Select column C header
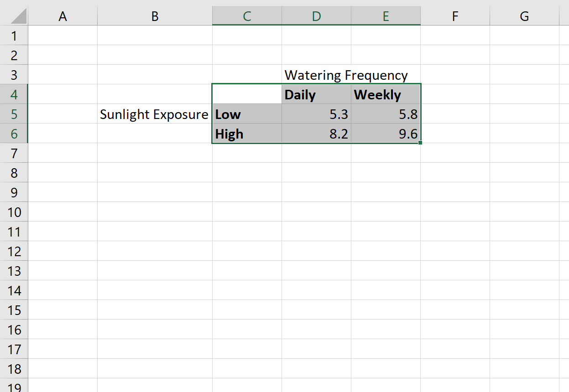Image resolution: width=569 pixels, height=392 pixels. click(247, 15)
